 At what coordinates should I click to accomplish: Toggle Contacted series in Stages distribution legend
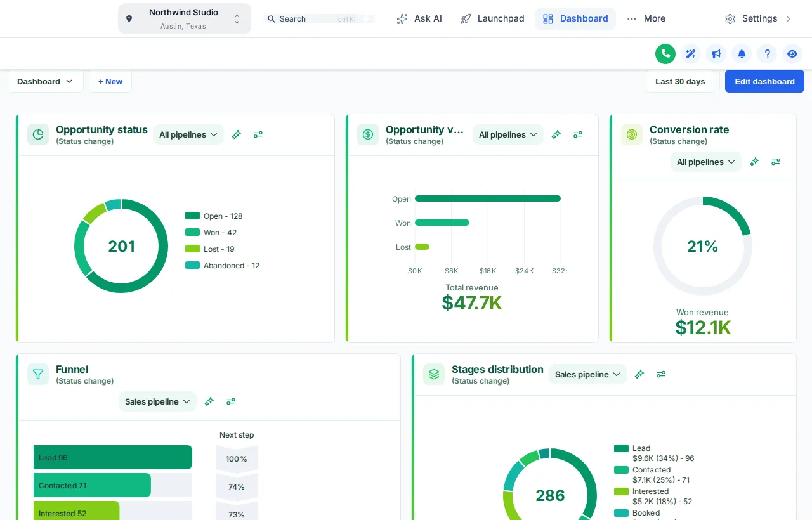point(653,474)
